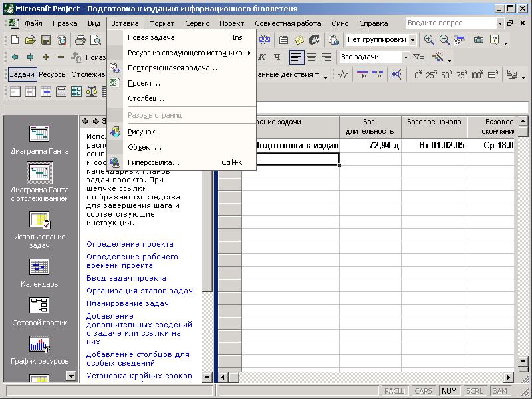Image resolution: width=532 pixels, height=399 pixels.
Task: Set task to 50% complete
Action: [x=446, y=74]
